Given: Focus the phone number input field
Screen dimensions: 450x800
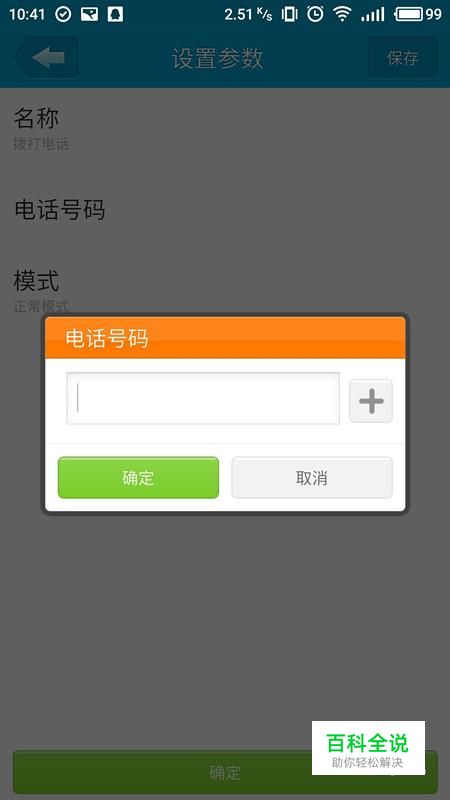Looking at the screenshot, I should (x=203, y=398).
